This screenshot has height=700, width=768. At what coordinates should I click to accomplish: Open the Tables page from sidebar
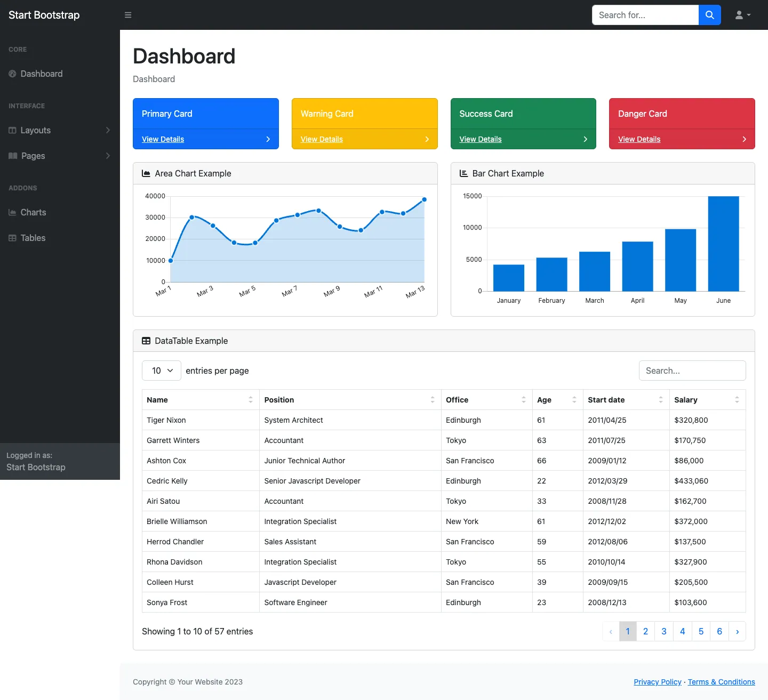click(60, 238)
